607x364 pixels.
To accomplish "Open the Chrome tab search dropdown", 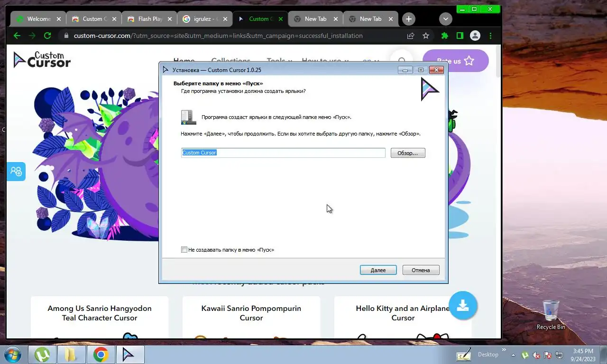I will [445, 19].
